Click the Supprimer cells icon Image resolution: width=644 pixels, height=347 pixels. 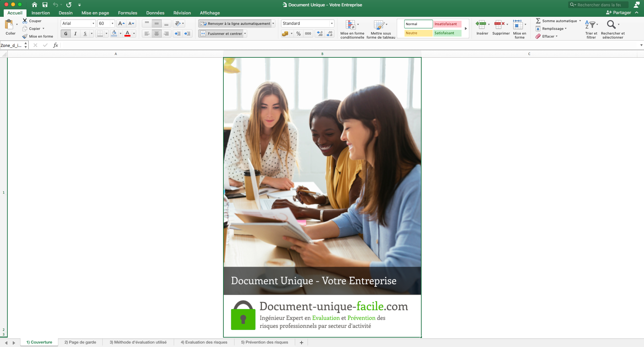coord(500,24)
